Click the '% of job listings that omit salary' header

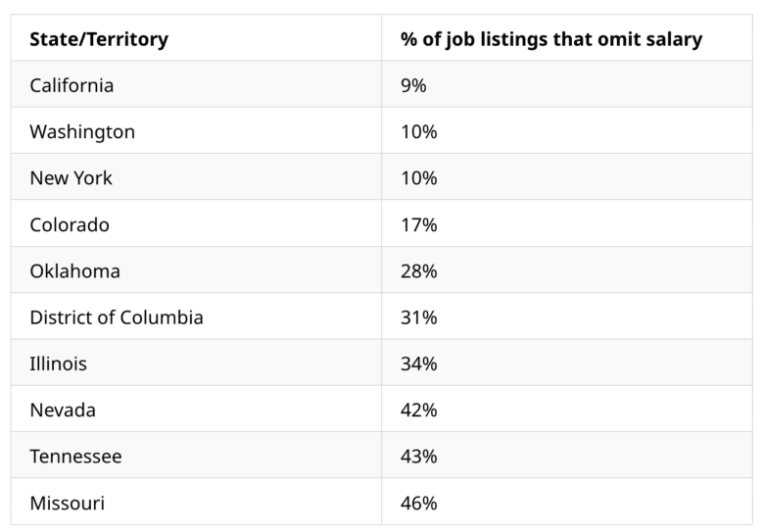(550, 39)
